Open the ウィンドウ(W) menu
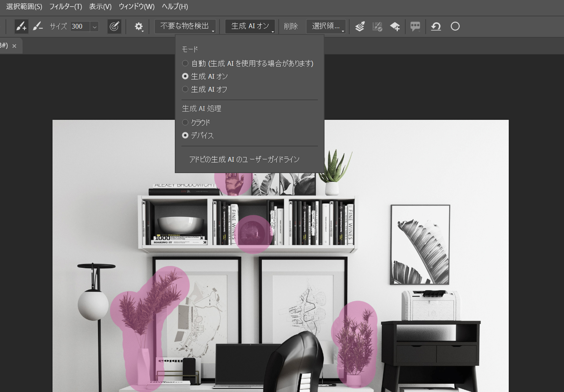Screen dimensions: 564x392 tap(137, 7)
